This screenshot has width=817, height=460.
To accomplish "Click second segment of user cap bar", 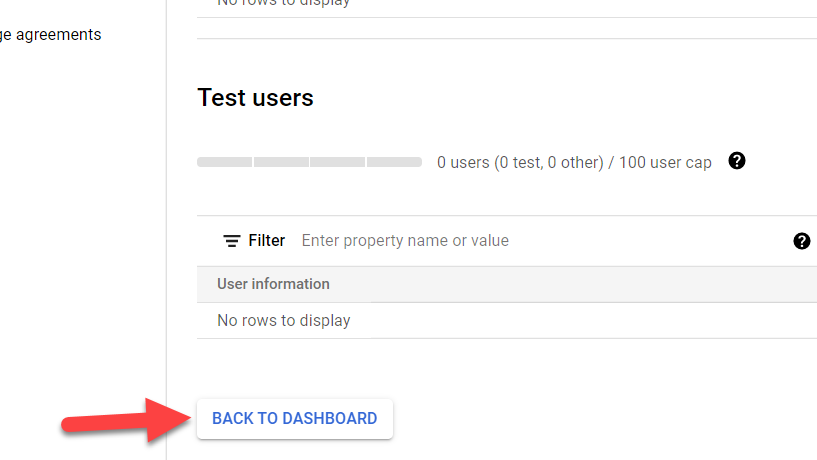I will (x=281, y=162).
